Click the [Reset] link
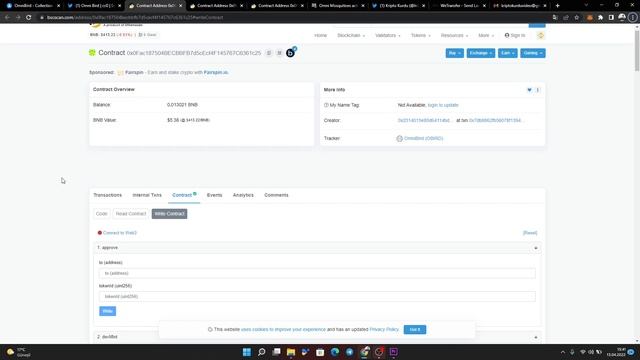 tap(530, 233)
